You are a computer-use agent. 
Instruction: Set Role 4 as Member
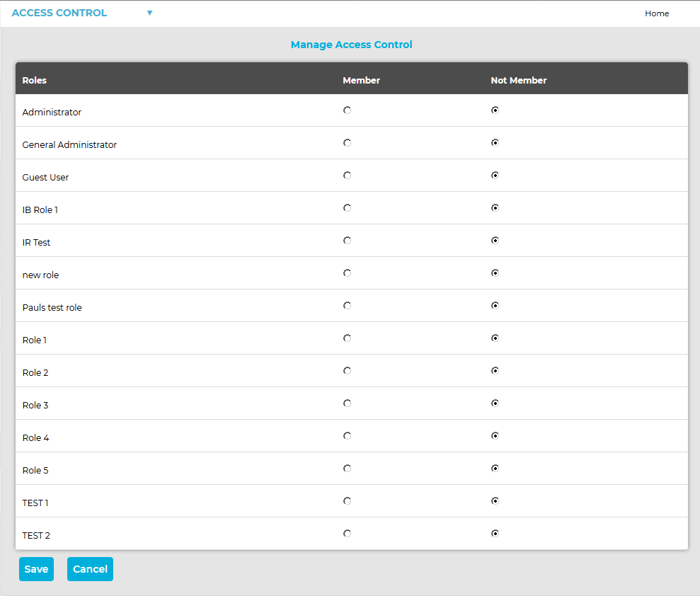click(x=348, y=436)
